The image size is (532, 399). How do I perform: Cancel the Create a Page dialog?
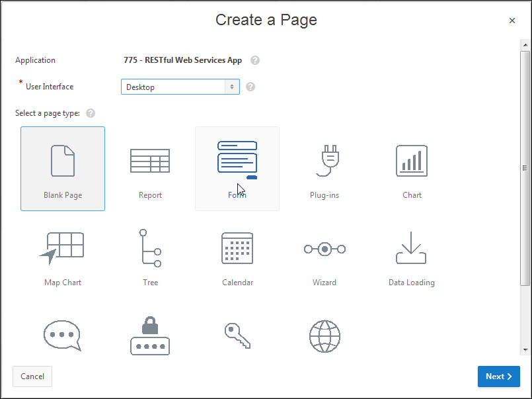point(32,377)
